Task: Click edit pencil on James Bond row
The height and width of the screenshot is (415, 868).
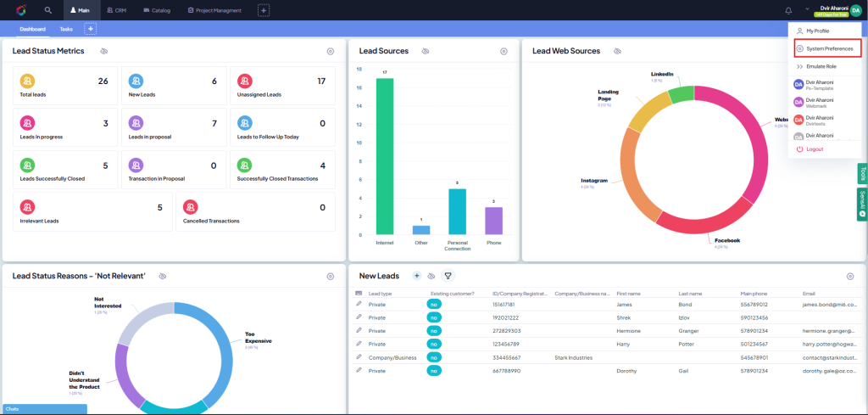Action: coord(359,304)
